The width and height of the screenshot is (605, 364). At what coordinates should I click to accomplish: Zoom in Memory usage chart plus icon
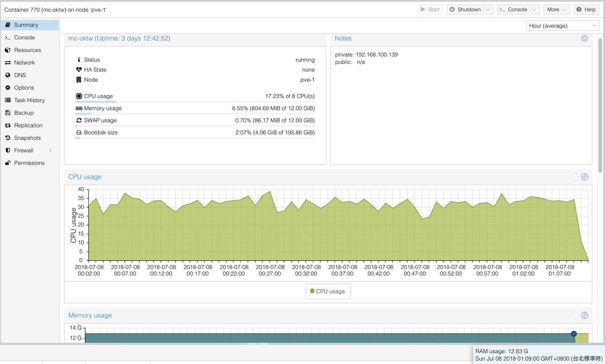(x=585, y=315)
